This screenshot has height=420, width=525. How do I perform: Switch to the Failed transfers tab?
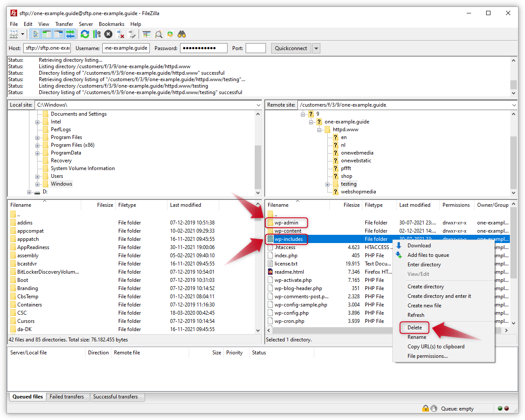(x=68, y=397)
